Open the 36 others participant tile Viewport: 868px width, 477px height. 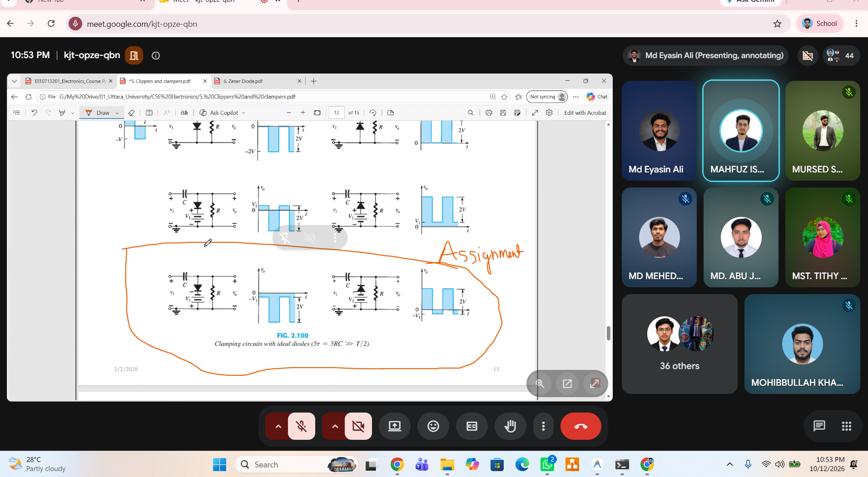pos(680,344)
